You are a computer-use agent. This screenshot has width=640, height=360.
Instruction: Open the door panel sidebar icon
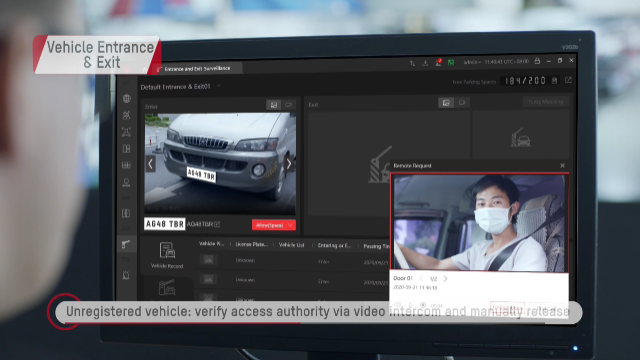127,213
